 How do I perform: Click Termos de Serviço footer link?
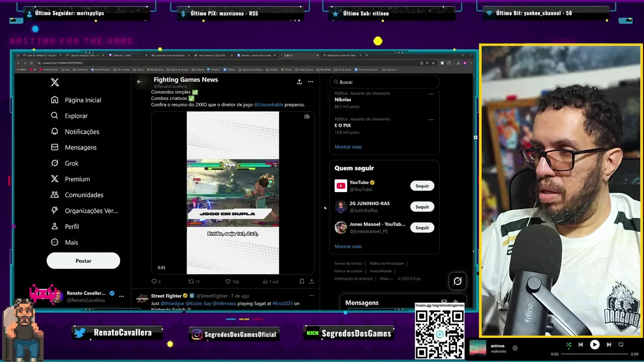(x=348, y=263)
